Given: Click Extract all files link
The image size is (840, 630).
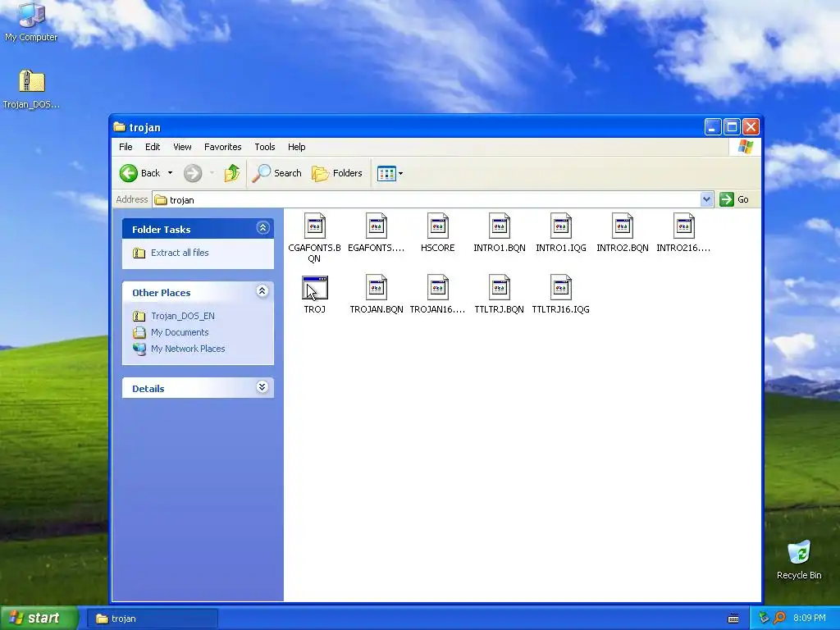Looking at the screenshot, I should coord(180,253).
